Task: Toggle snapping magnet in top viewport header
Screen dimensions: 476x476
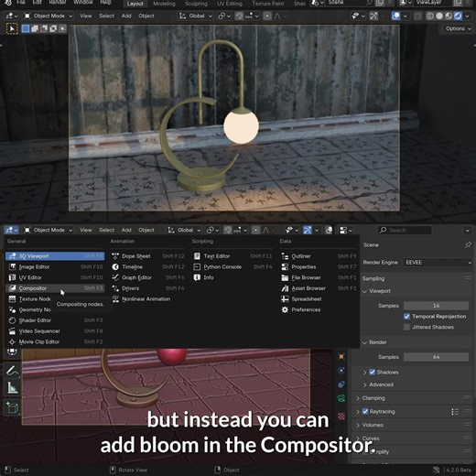Action: click(239, 16)
